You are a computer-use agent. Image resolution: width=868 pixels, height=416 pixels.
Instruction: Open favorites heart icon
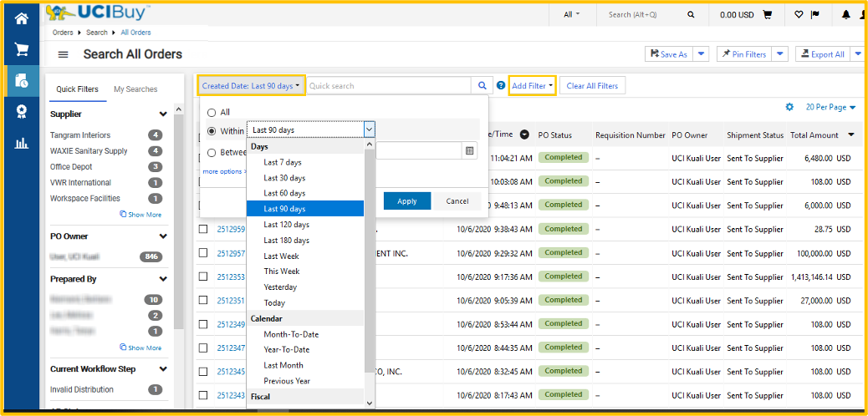799,15
